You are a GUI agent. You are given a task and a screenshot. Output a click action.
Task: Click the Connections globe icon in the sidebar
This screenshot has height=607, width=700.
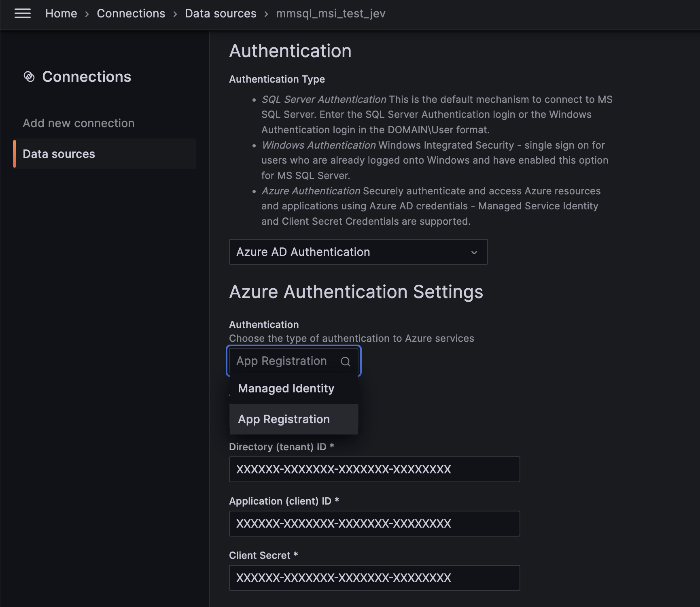(28, 77)
